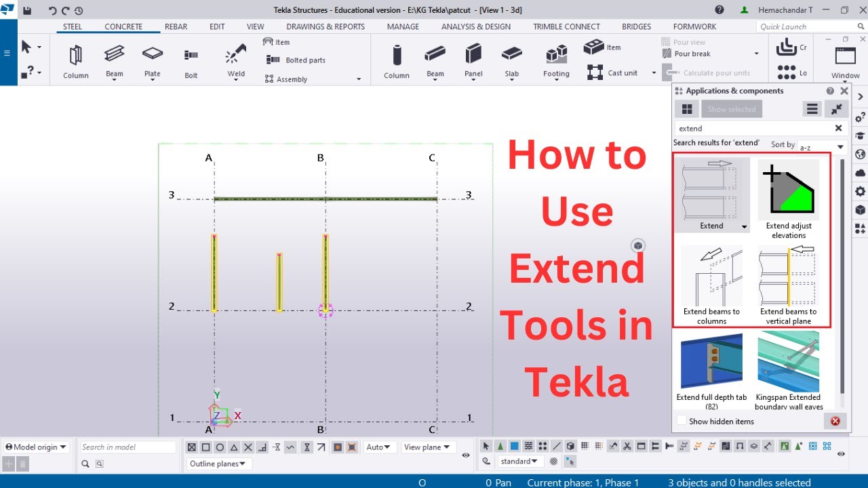Toggle Select all arrow switch
This screenshot has width=868, height=488.
point(486,446)
